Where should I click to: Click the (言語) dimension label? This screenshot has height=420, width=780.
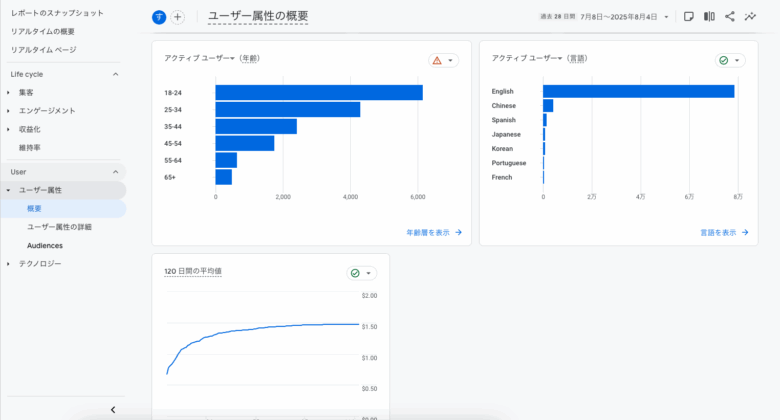pyautogui.click(x=577, y=58)
